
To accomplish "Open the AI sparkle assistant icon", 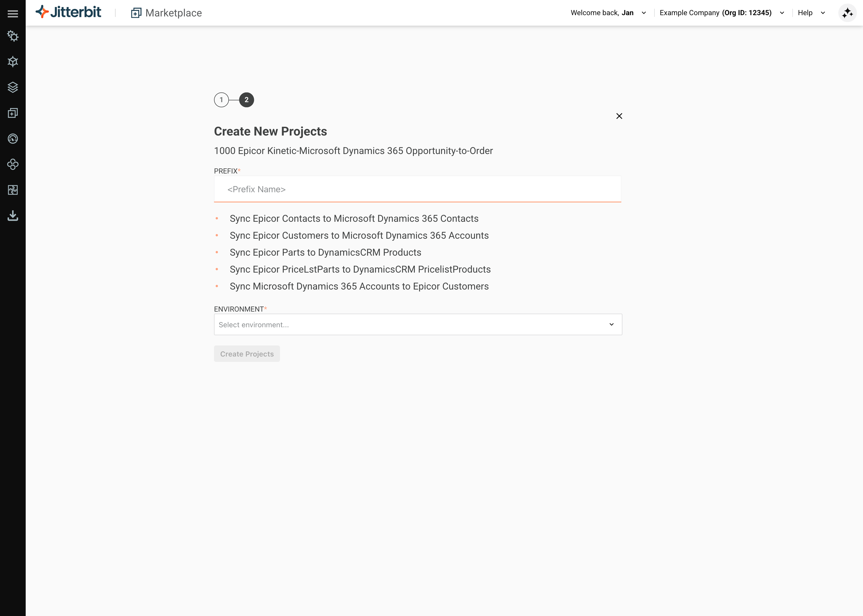I will click(x=847, y=13).
